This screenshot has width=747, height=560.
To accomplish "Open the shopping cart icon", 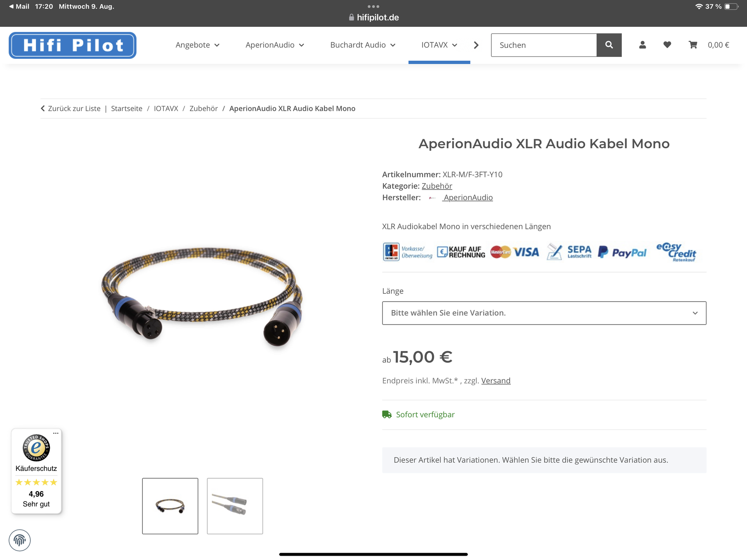I will (x=693, y=45).
